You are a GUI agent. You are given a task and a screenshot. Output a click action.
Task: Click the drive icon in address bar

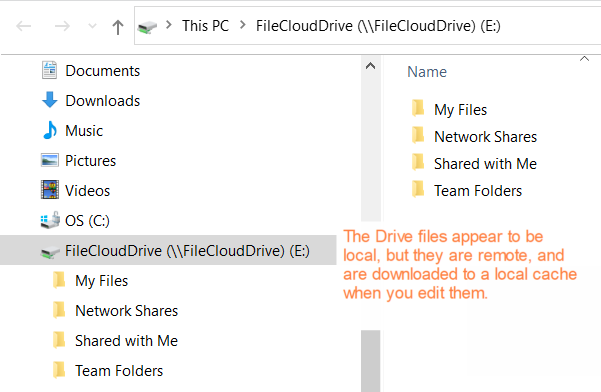point(147,27)
